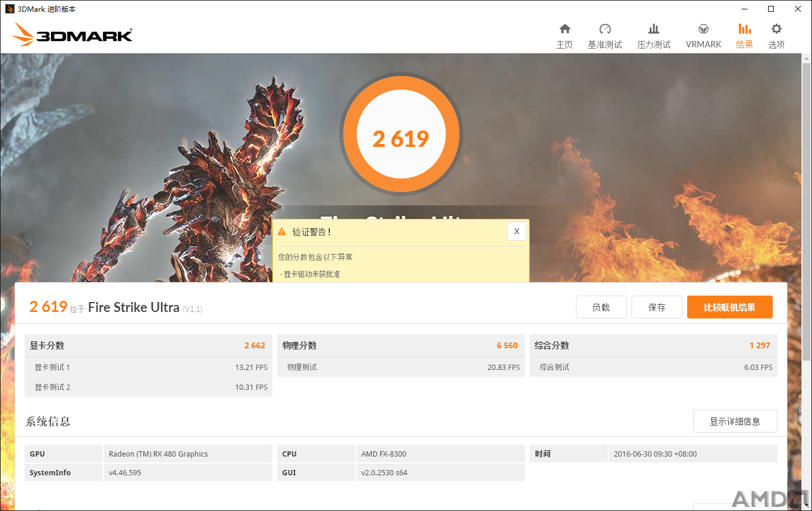Click the 保存 save button
The image size is (812, 511).
pyautogui.click(x=657, y=307)
